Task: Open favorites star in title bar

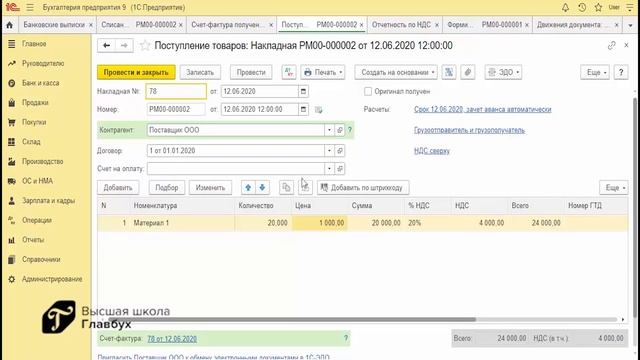Action: 598,7
